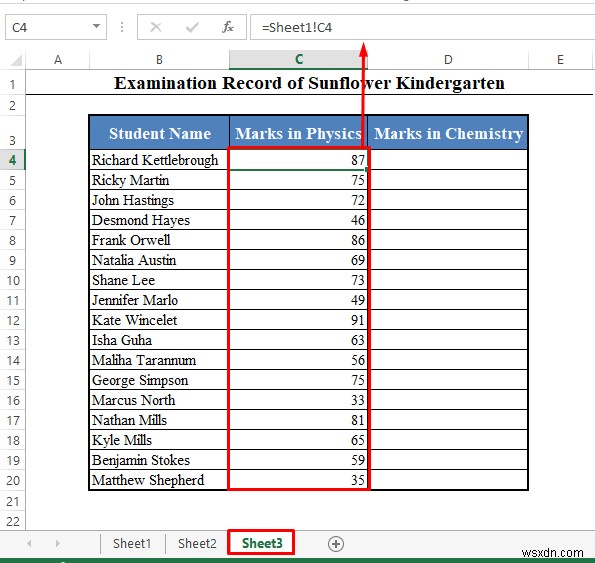Select cell with 'Natalia Austin'
The height and width of the screenshot is (563, 595).
pyautogui.click(x=159, y=260)
